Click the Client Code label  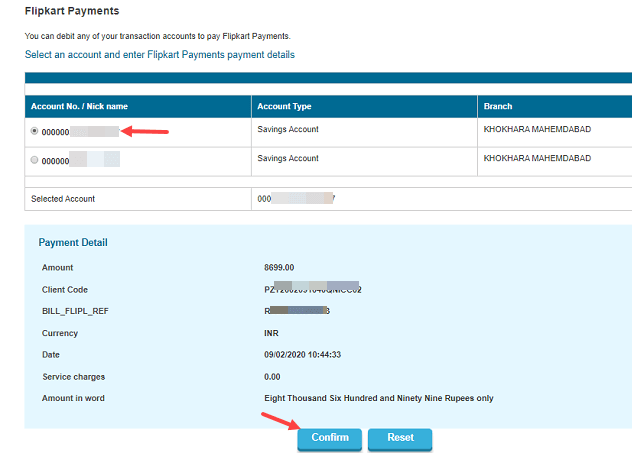pos(65,290)
